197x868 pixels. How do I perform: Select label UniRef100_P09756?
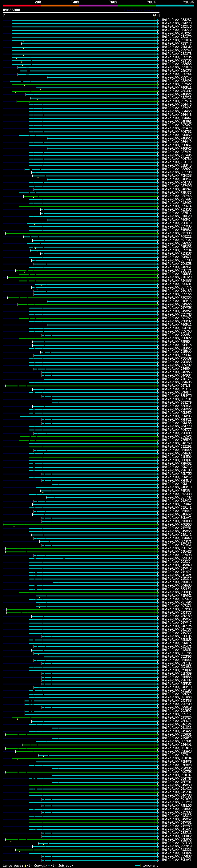click(x=177, y=772)
